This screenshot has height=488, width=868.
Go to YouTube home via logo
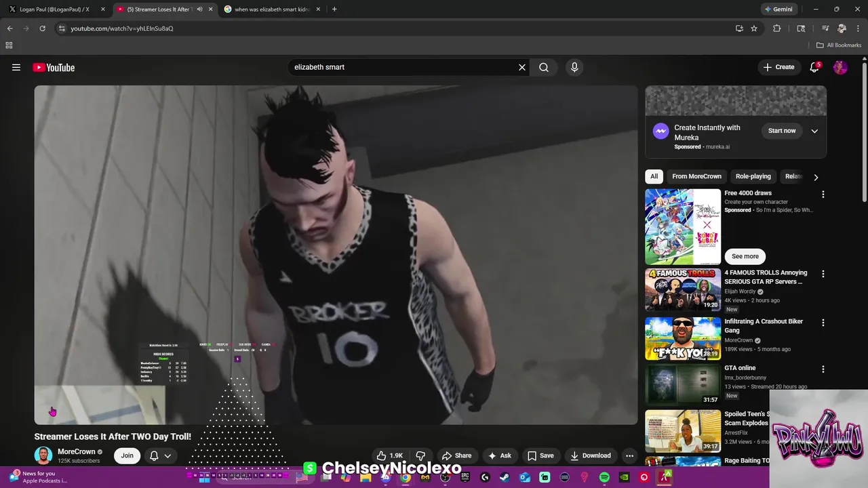pyautogui.click(x=54, y=67)
